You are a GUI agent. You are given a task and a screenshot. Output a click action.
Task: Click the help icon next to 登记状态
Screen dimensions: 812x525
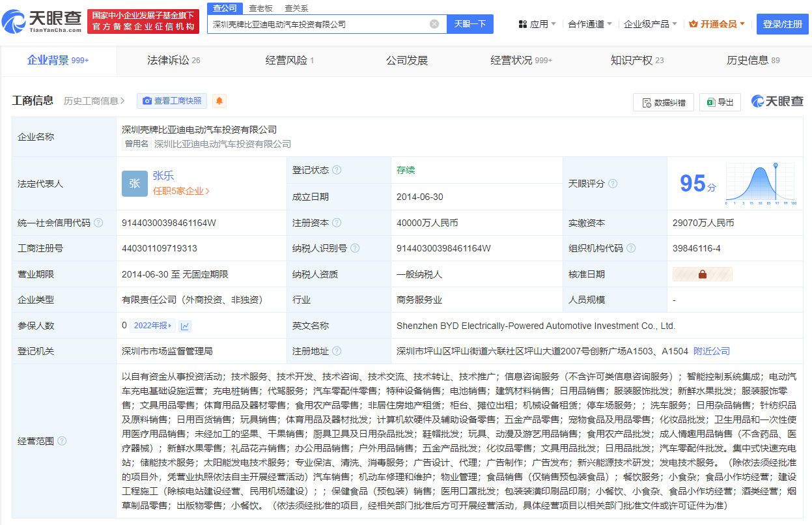pos(337,170)
